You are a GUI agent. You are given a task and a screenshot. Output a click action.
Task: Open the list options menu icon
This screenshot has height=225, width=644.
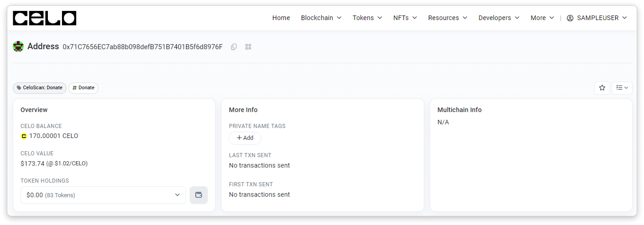622,88
